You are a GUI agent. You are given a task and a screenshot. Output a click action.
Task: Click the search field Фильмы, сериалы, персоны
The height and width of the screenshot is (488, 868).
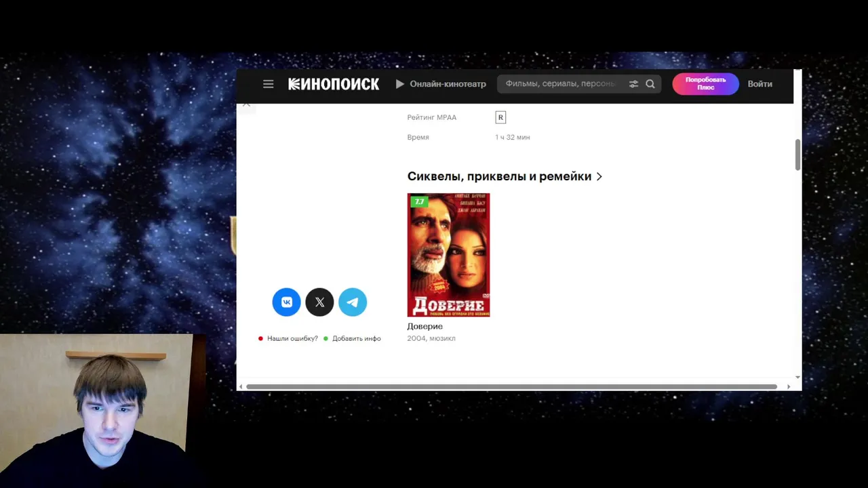[561, 84]
